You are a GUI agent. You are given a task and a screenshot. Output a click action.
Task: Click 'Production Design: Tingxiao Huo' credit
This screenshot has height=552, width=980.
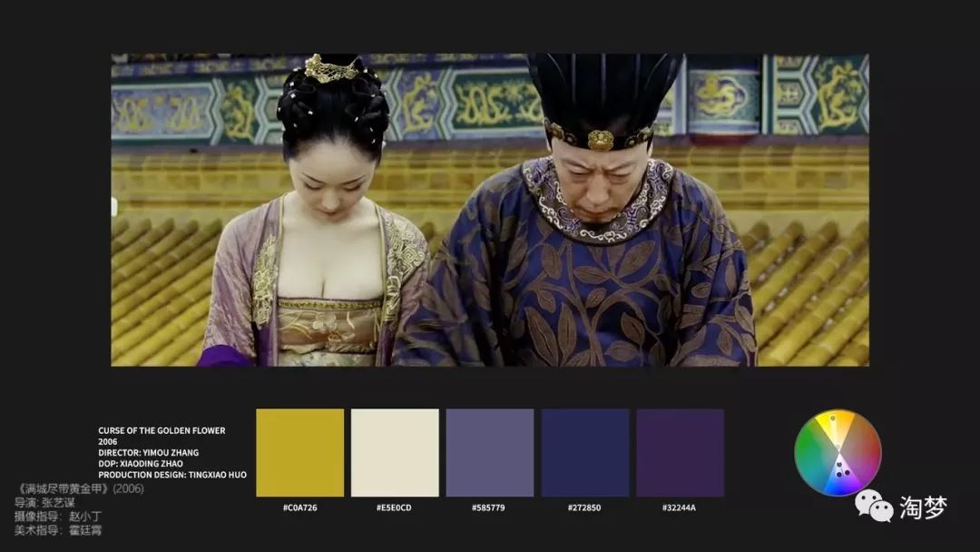click(171, 475)
